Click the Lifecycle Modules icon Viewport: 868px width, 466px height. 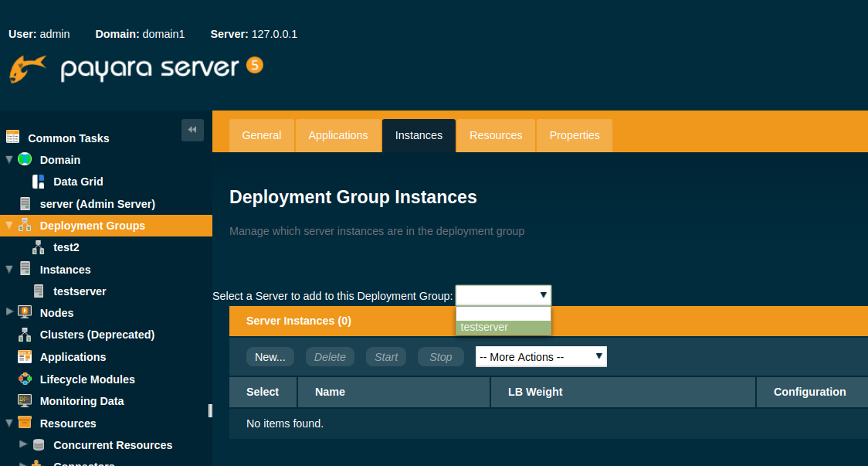pos(25,379)
